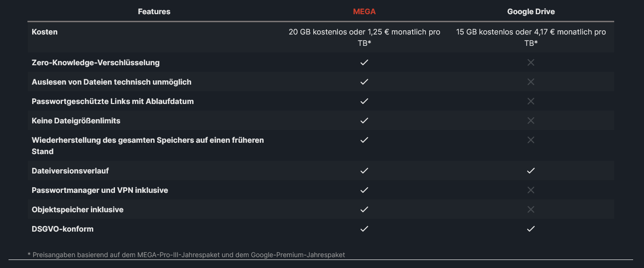Image resolution: width=644 pixels, height=268 pixels.
Task: Click the Kosten row label
Action: click(44, 32)
